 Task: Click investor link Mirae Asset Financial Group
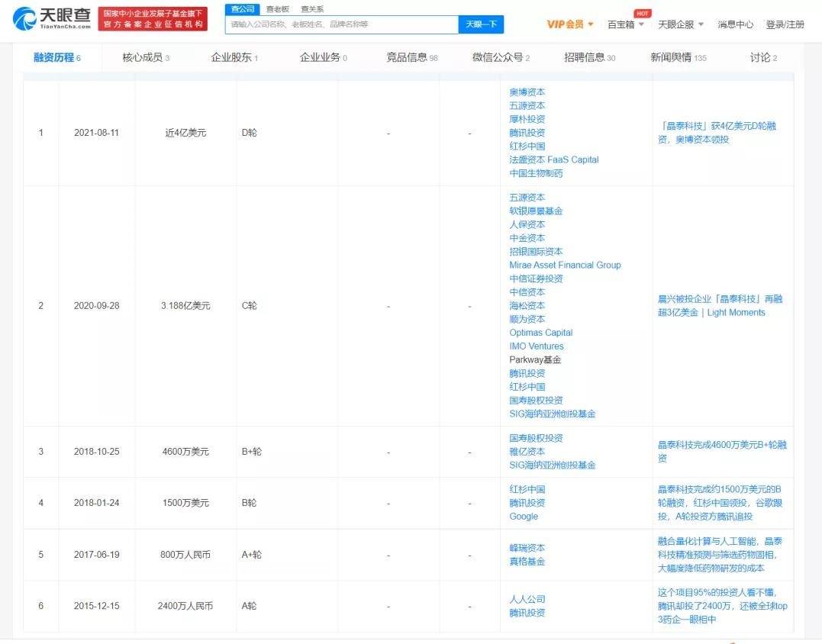[x=565, y=265]
